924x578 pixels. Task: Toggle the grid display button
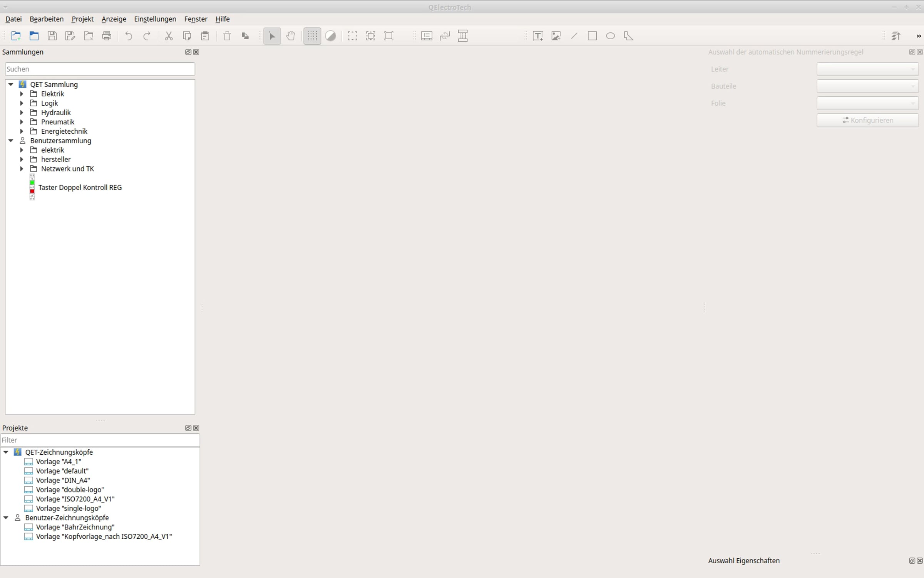click(x=312, y=36)
